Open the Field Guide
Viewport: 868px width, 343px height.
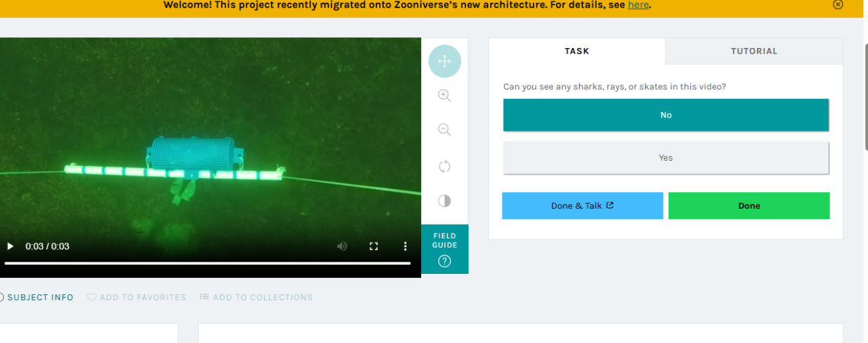(445, 249)
